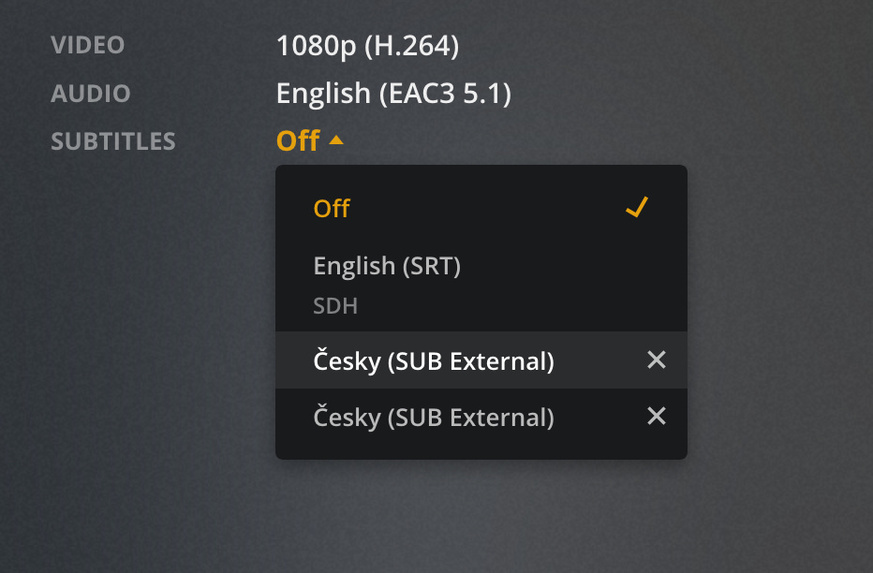Choose Off in the subtitles list
873x573 pixels.
click(332, 208)
